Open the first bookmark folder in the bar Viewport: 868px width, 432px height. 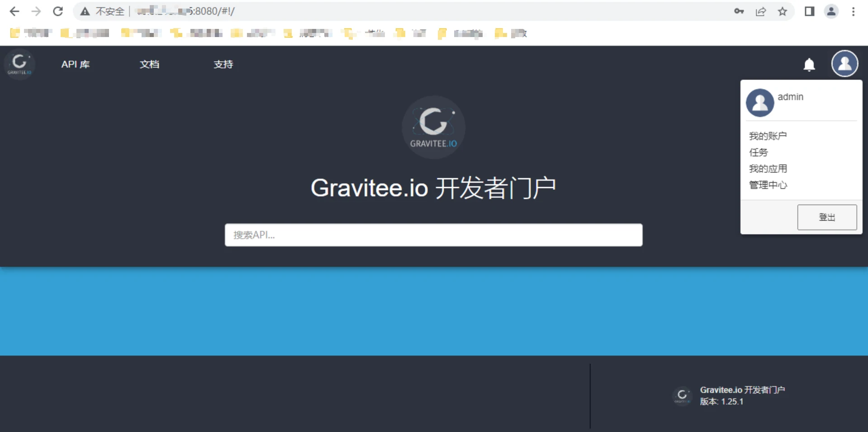pos(31,33)
